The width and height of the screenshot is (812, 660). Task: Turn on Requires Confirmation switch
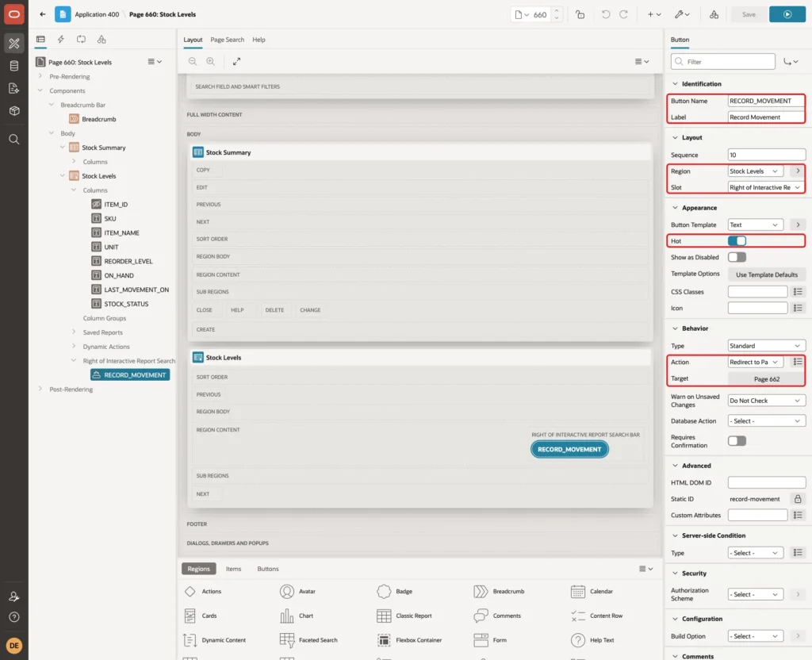(x=737, y=441)
